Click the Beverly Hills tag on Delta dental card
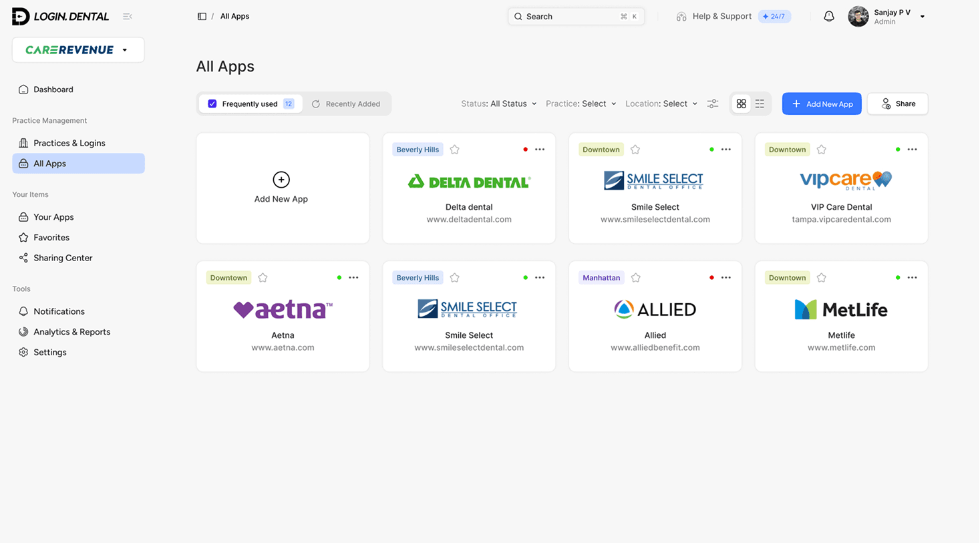980x543 pixels. point(418,150)
